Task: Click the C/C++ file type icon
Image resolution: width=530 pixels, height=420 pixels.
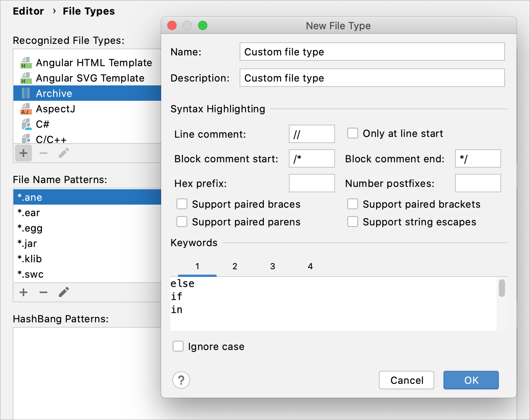Action: pos(26,138)
